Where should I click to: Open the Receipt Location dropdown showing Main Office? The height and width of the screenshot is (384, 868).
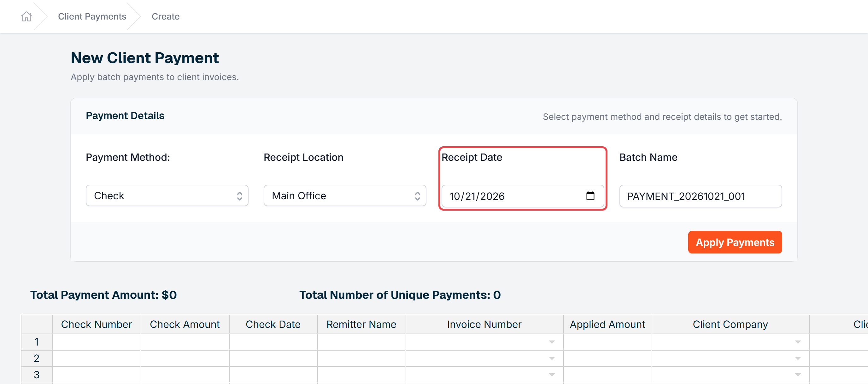point(345,196)
